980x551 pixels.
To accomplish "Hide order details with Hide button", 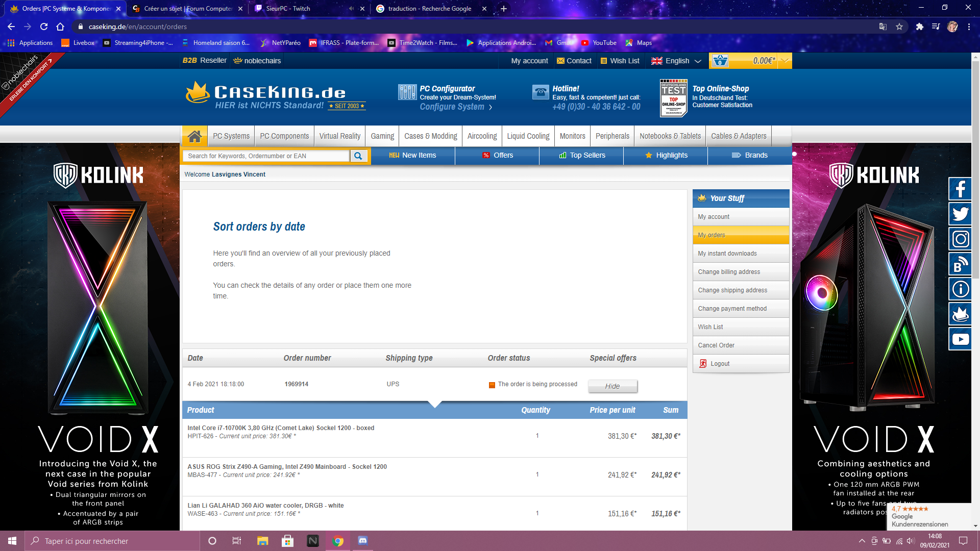I will click(x=612, y=386).
